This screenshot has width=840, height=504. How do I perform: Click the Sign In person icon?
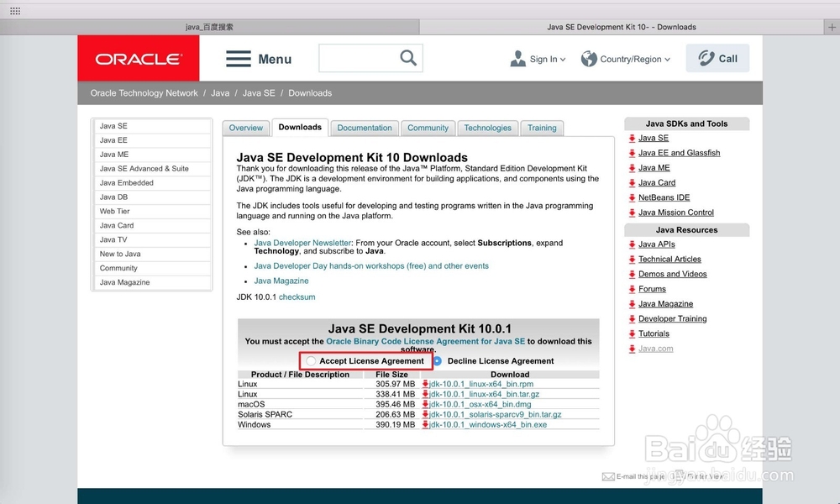point(517,59)
